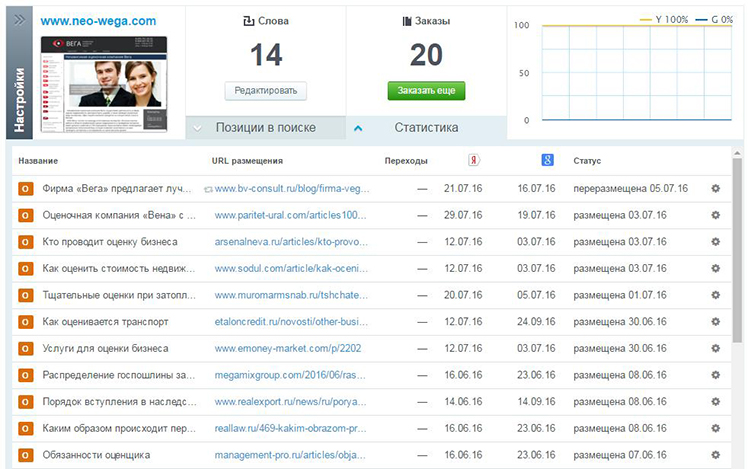Image resolution: width=748 pixels, height=469 pixels.
Task: Click the Заказы books icon
Action: point(407,21)
